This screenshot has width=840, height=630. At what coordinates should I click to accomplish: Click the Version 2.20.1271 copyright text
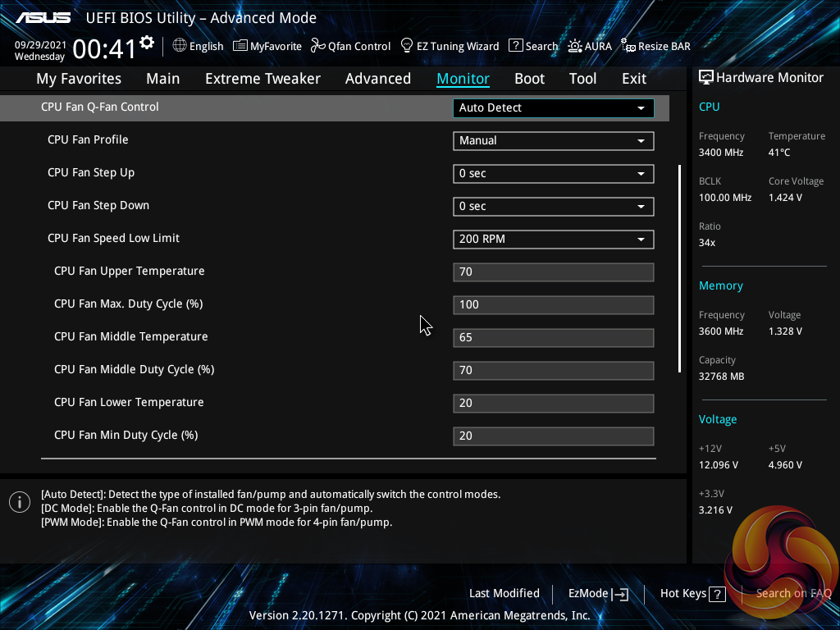[x=419, y=615]
